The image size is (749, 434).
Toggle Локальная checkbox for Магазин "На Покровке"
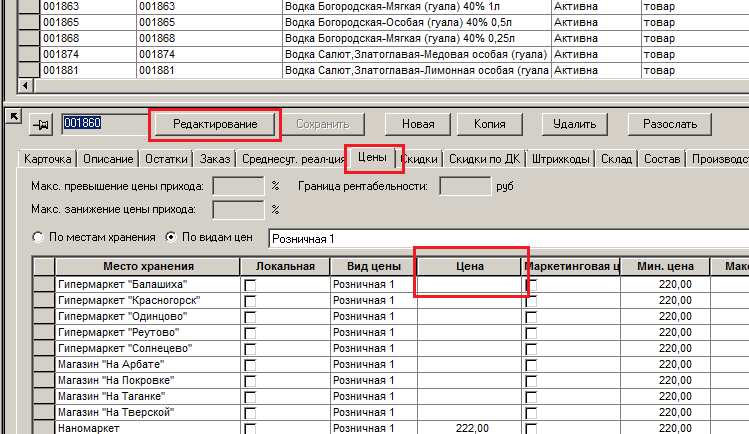tap(250, 381)
